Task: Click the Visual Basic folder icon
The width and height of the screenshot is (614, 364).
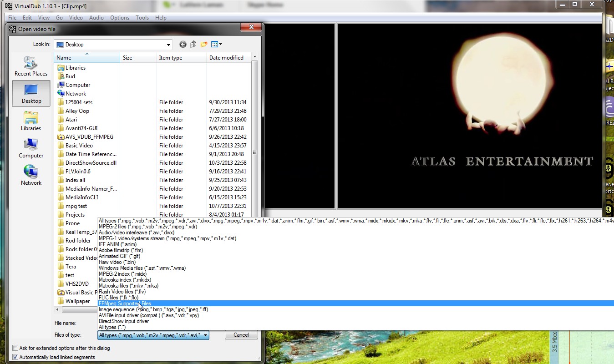Action: [61, 293]
